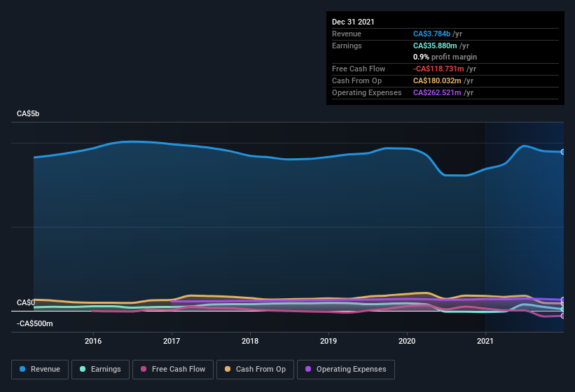Toggle the Cash From Op legend item

pyautogui.click(x=255, y=370)
